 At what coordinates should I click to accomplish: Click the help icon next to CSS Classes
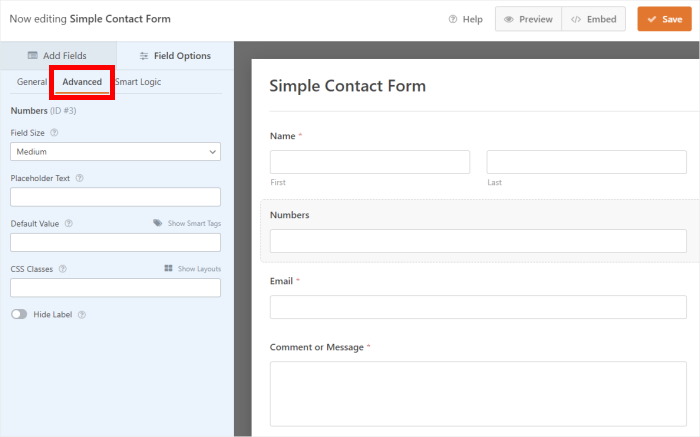click(62, 269)
